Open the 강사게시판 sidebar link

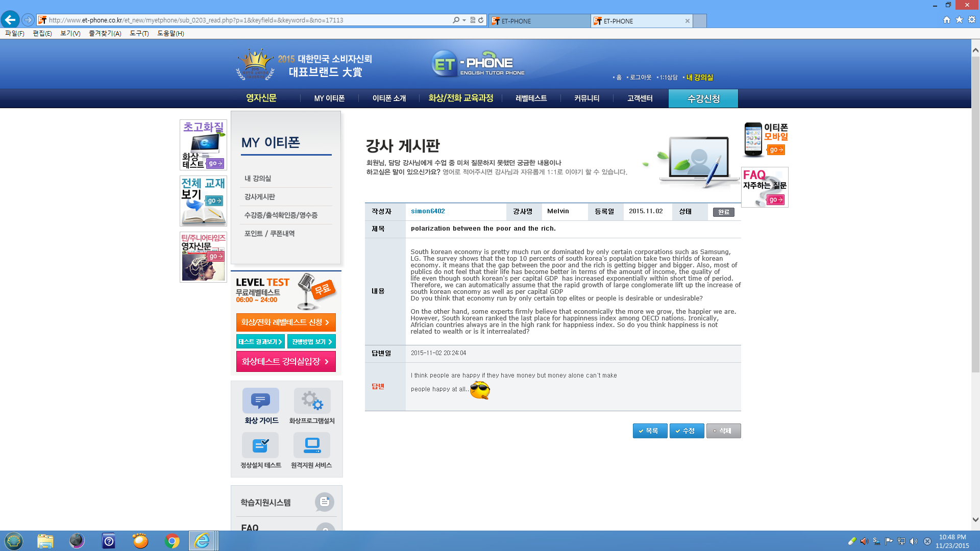click(x=259, y=197)
